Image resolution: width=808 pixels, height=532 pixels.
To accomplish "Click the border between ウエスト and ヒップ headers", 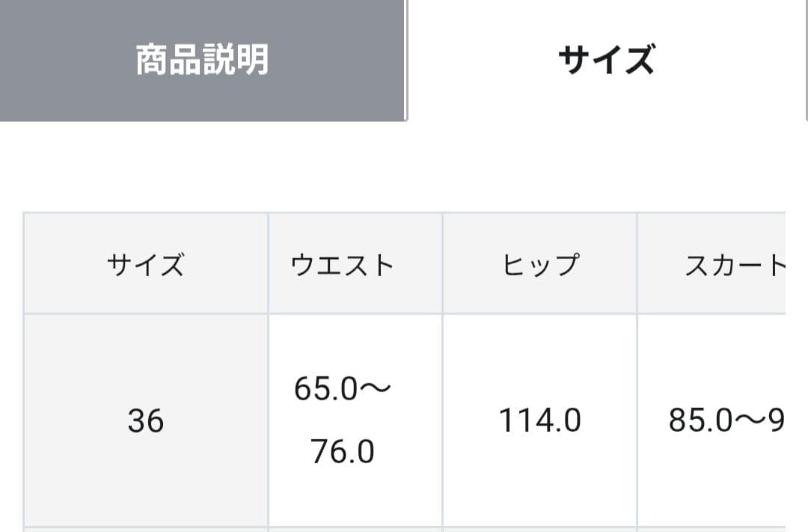I will click(x=442, y=265).
